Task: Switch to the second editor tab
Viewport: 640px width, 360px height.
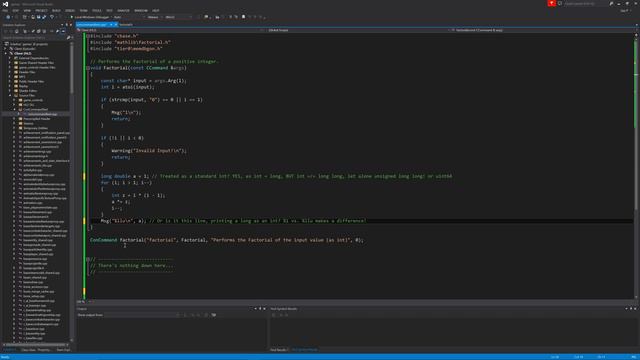Action: pyautogui.click(x=126, y=24)
